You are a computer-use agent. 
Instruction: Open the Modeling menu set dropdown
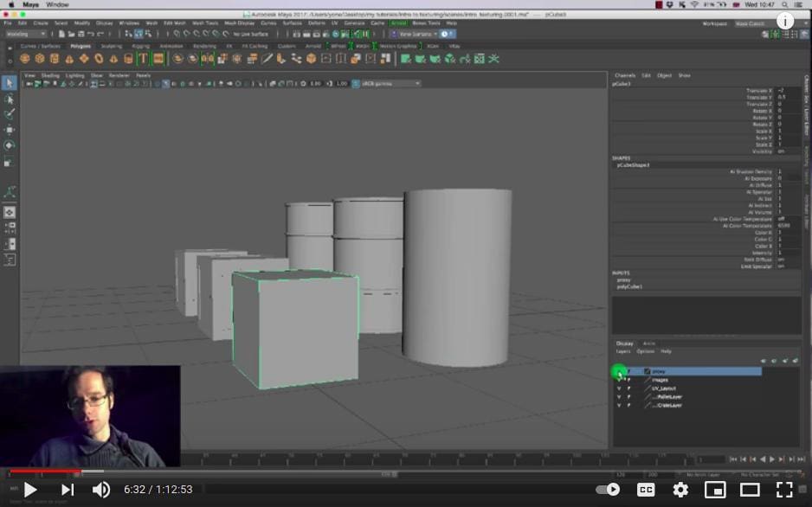(26, 34)
